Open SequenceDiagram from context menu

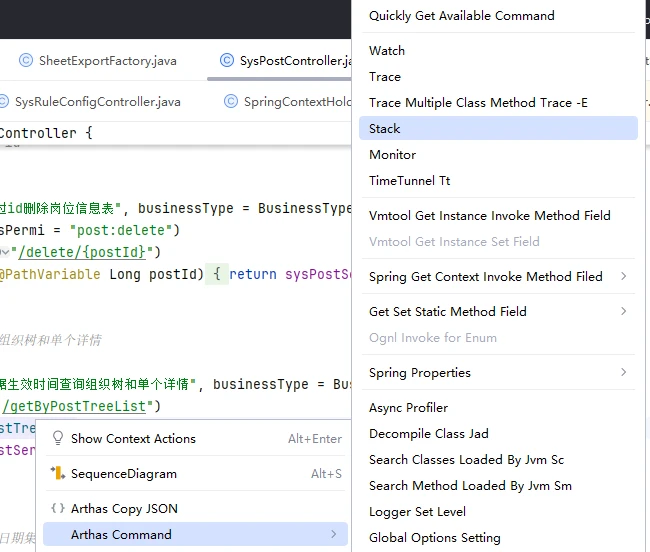click(x=195, y=474)
